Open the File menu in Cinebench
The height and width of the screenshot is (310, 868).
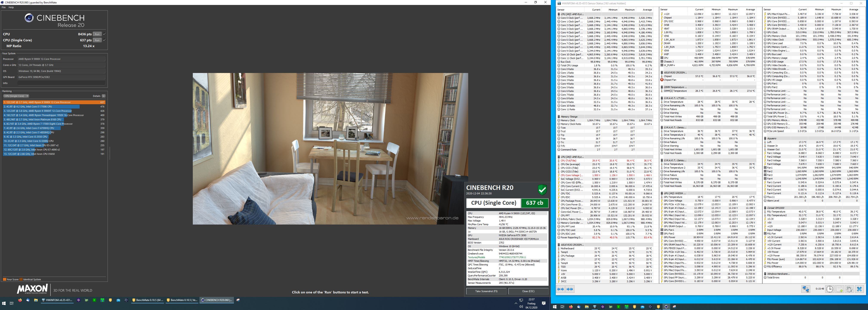coord(4,7)
